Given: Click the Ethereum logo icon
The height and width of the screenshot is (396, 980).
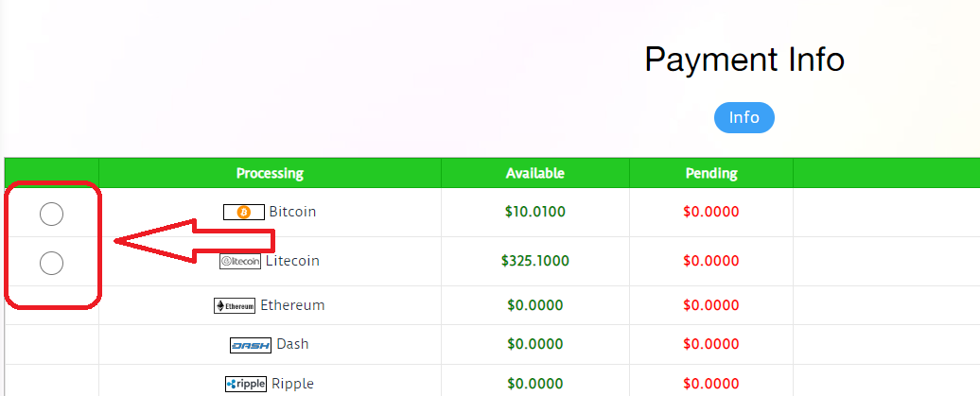Looking at the screenshot, I should [x=235, y=306].
